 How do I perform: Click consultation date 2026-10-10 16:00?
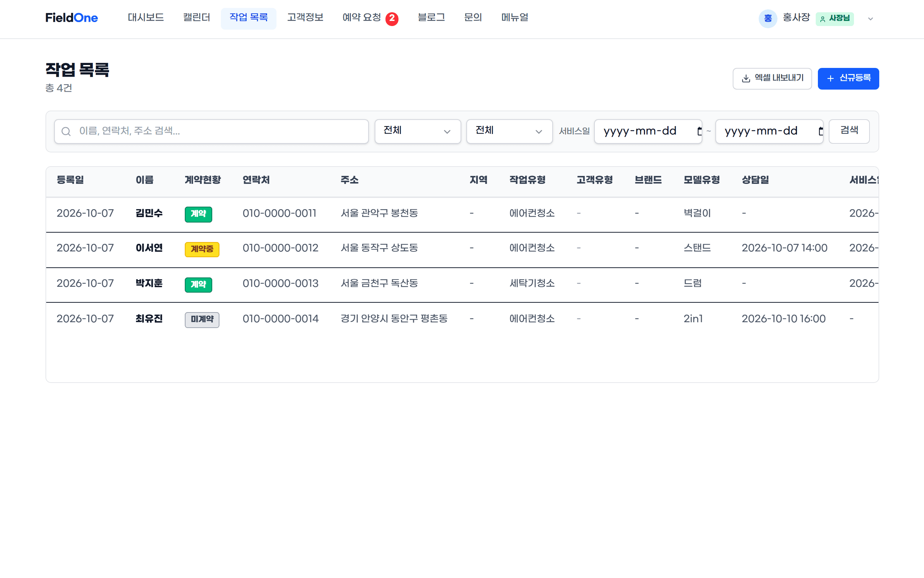click(x=784, y=319)
